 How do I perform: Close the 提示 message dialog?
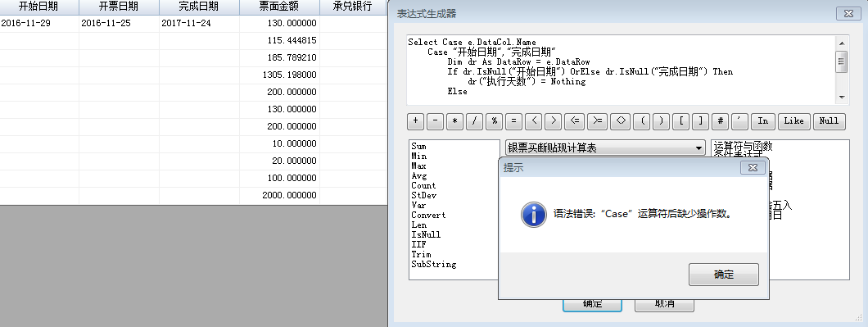click(x=753, y=167)
